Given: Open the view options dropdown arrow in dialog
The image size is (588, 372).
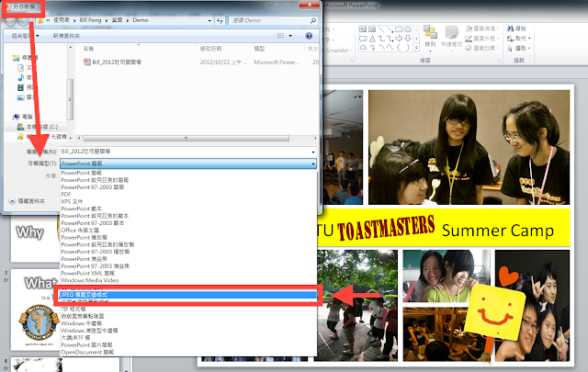Looking at the screenshot, I should 290,36.
